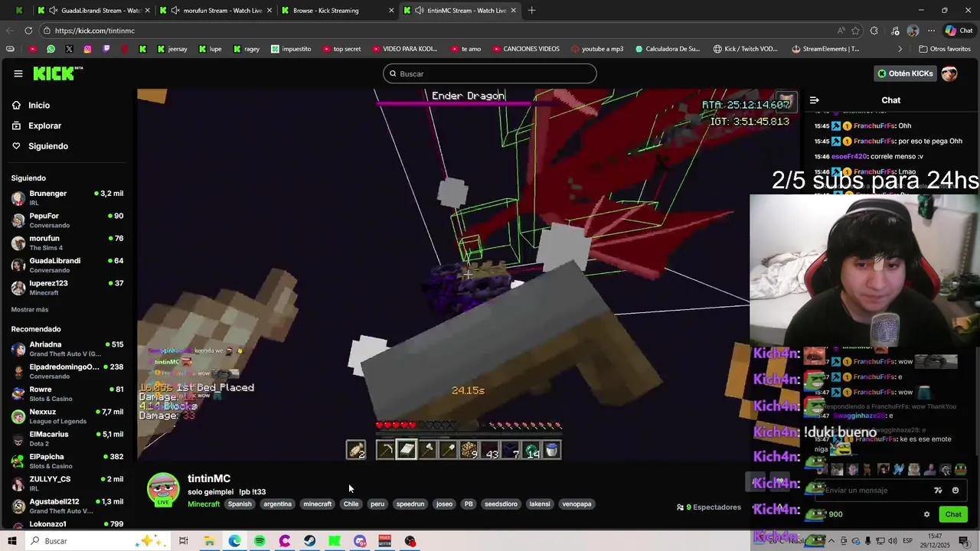
Task: Open luperez123 channel in followed list
Action: point(67,288)
